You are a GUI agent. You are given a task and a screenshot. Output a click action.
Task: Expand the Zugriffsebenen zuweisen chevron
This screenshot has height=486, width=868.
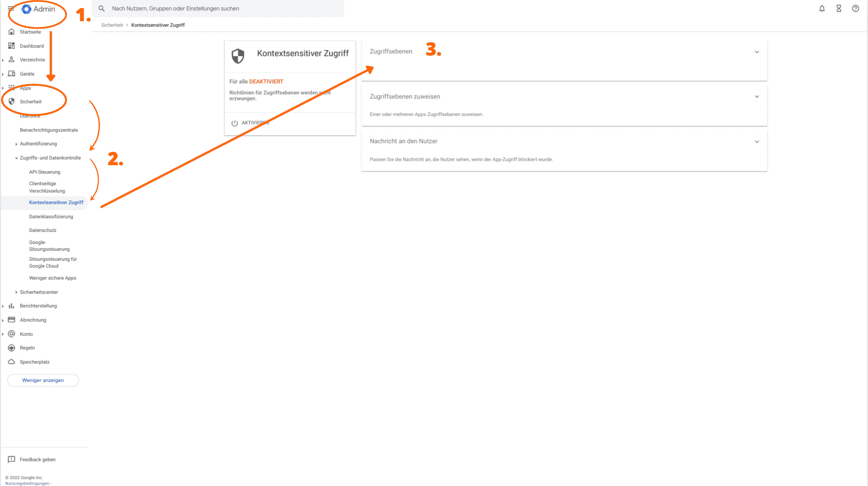(757, 97)
